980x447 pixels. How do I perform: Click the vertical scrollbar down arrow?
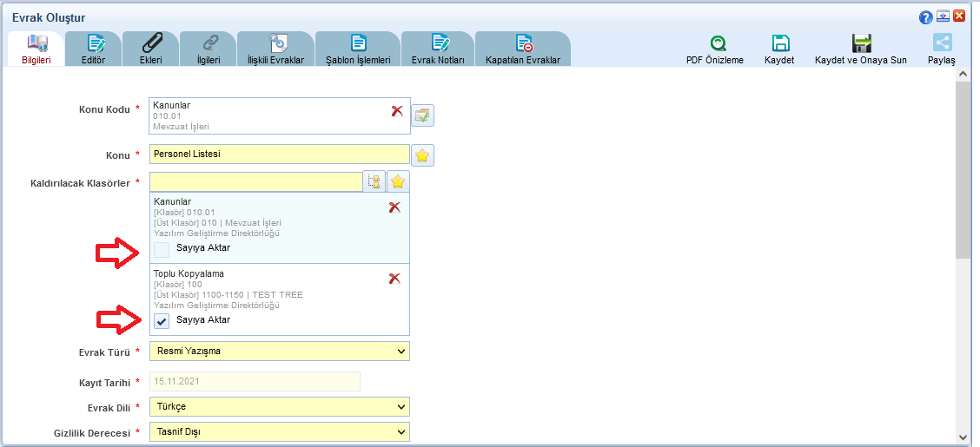pos(963,437)
